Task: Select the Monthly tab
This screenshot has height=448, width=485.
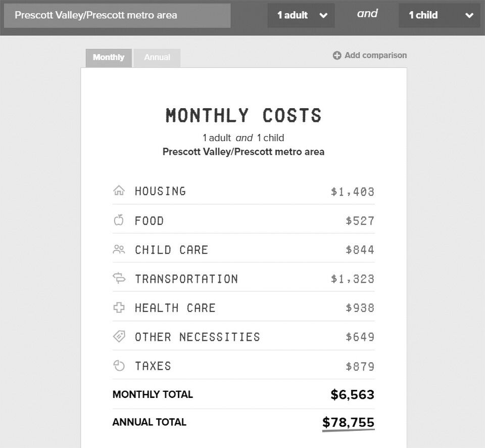Action: pyautogui.click(x=109, y=58)
